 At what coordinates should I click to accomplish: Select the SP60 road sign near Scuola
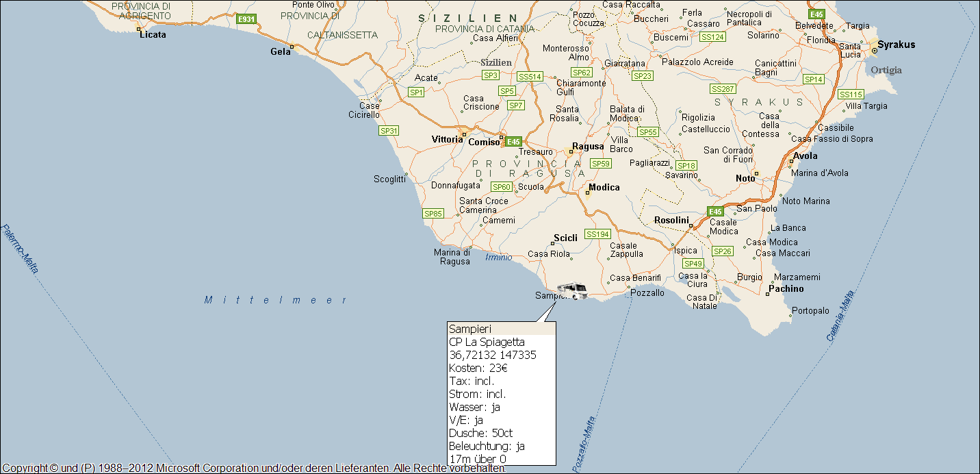[501, 187]
